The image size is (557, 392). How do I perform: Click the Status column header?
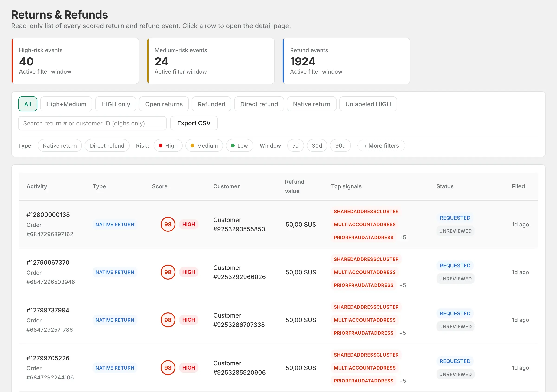(x=445, y=186)
